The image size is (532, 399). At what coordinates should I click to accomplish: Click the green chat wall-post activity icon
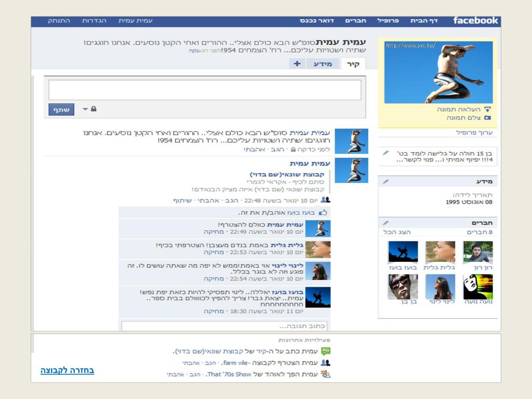click(x=326, y=351)
